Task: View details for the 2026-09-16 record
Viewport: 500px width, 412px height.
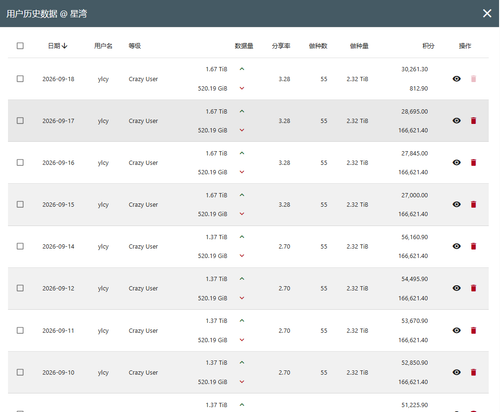Action: (457, 163)
